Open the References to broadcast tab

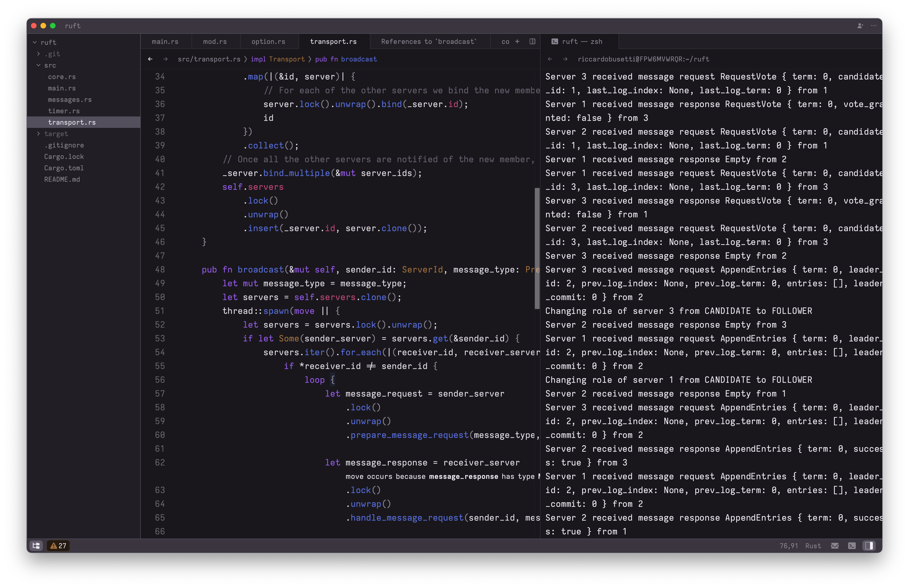click(x=428, y=41)
